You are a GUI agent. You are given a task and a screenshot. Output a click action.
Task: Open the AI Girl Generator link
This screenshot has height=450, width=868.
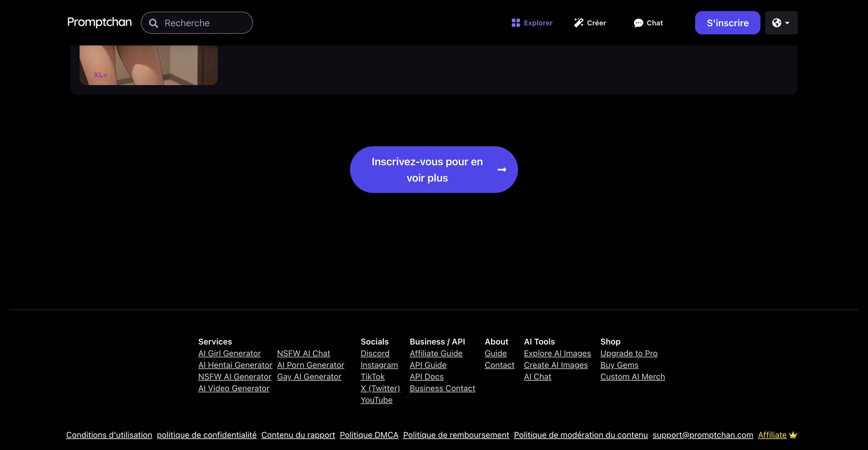pos(229,353)
